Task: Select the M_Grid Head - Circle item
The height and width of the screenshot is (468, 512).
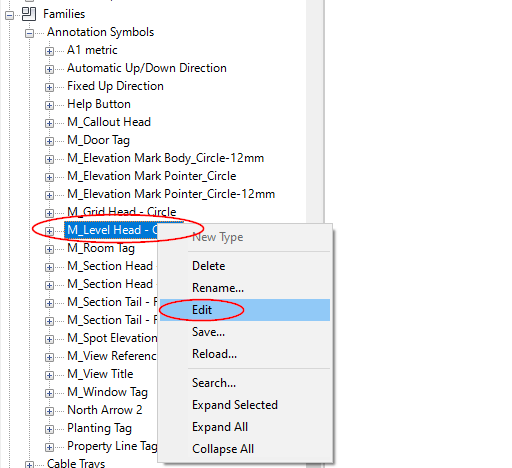Action: click(x=122, y=212)
